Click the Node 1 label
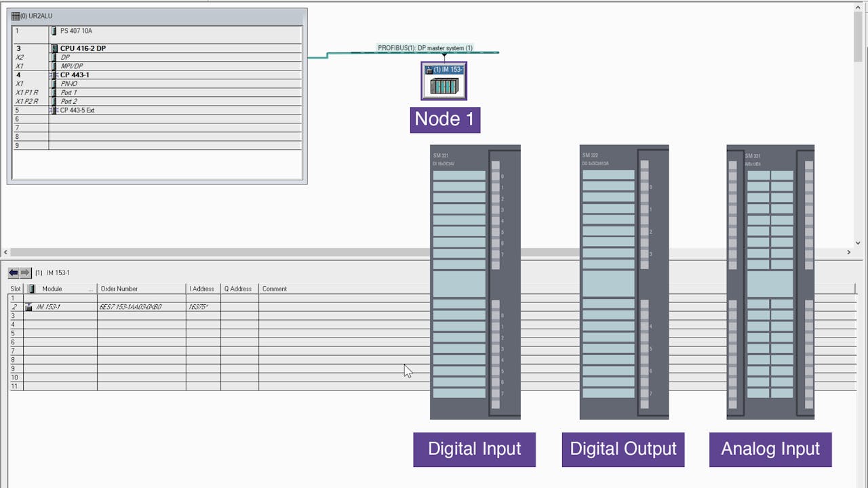The image size is (868, 488). tap(444, 119)
